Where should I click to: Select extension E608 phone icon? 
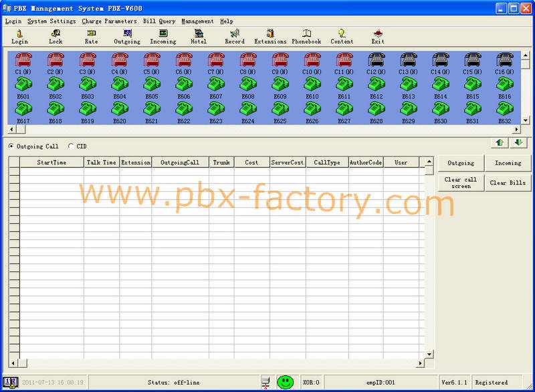coord(247,84)
